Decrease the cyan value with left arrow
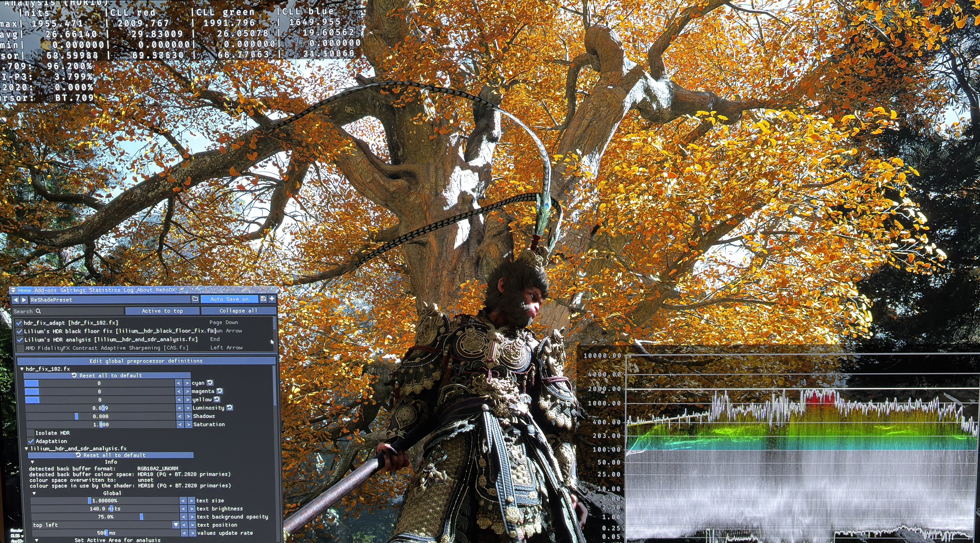Image resolution: width=980 pixels, height=543 pixels. [x=179, y=383]
